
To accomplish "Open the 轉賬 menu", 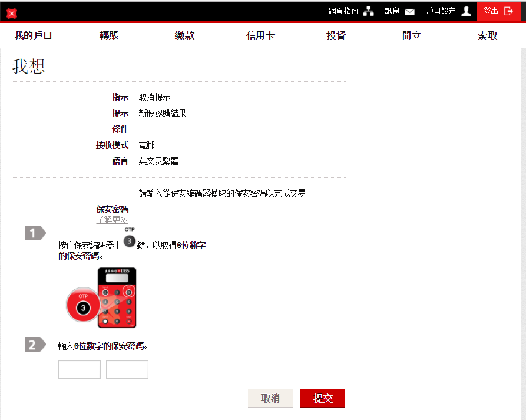I will [x=109, y=36].
